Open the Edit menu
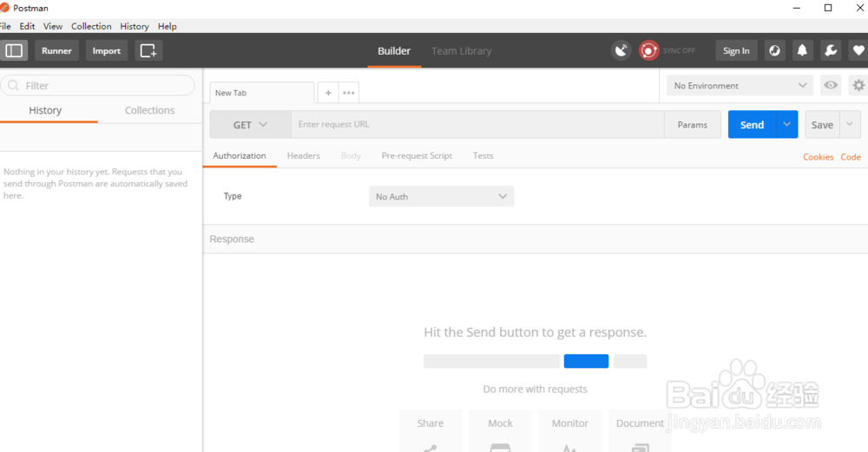Screen dimensions: 868x452 [x=27, y=26]
